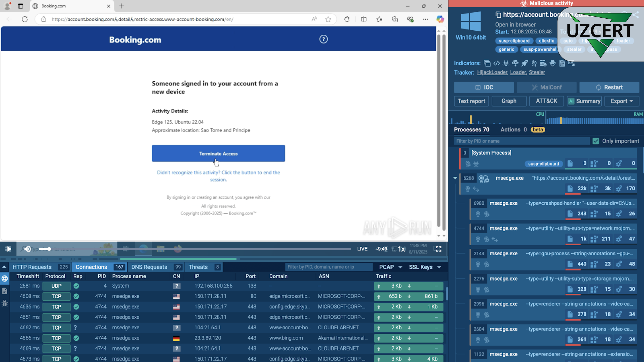This screenshot has height=362, width=644.
Task: Open the Edge favorites list icon
Action: 379,19
